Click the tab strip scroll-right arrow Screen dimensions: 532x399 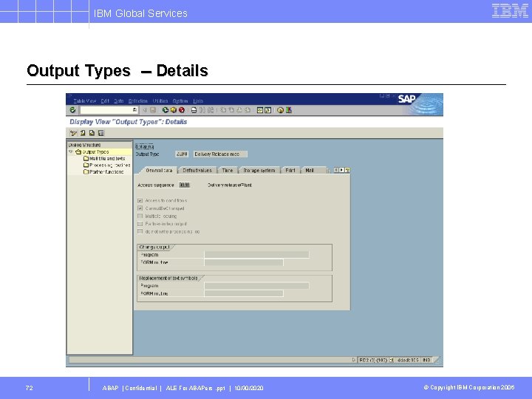341,170
